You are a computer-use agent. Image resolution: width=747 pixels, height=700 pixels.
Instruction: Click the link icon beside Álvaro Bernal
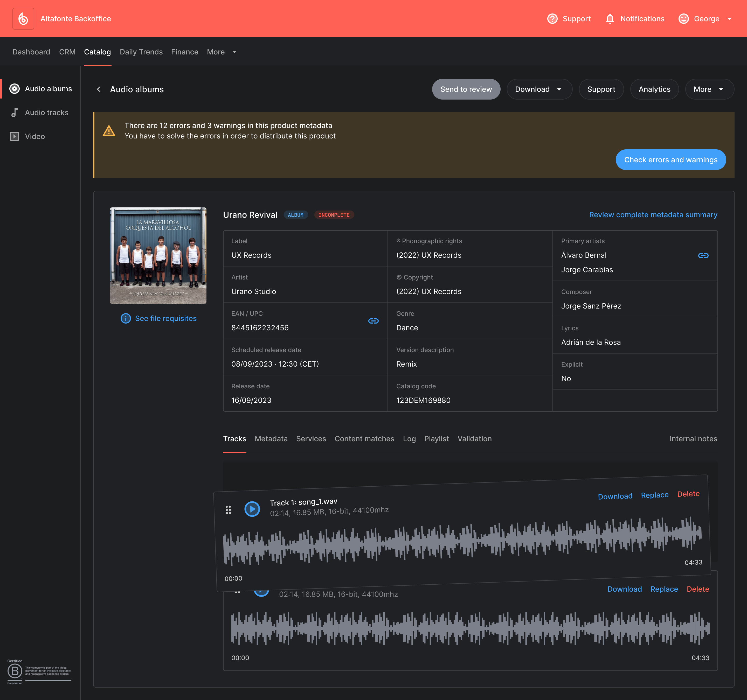[x=703, y=255]
